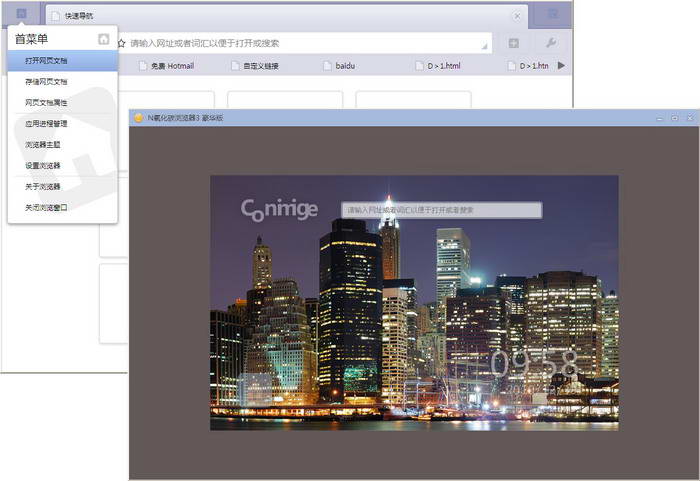The image size is (700, 481).
Task: Choose 存储网页文档 from the menu
Action: (x=62, y=82)
